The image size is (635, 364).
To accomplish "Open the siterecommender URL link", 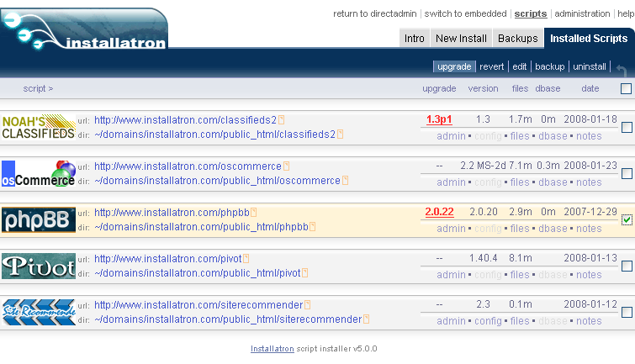I will point(198,305).
